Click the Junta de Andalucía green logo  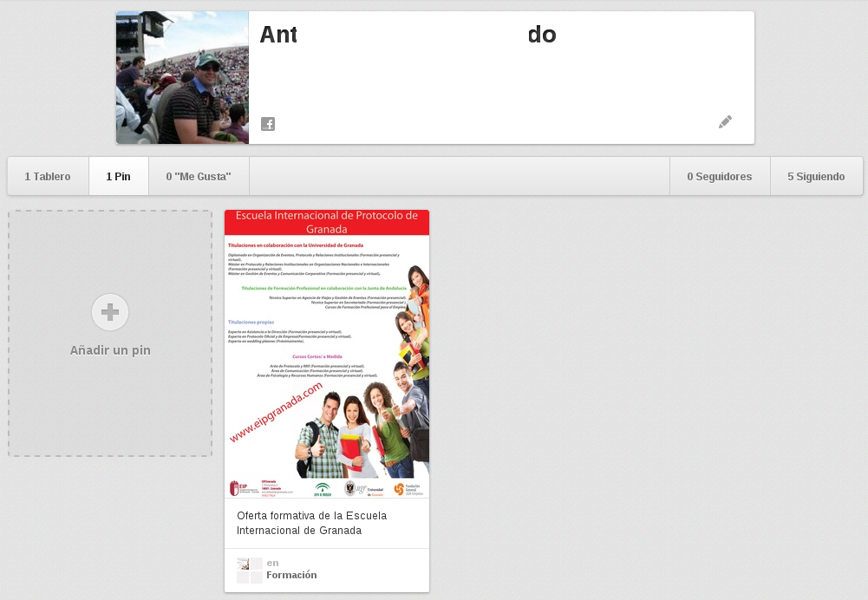[322, 489]
